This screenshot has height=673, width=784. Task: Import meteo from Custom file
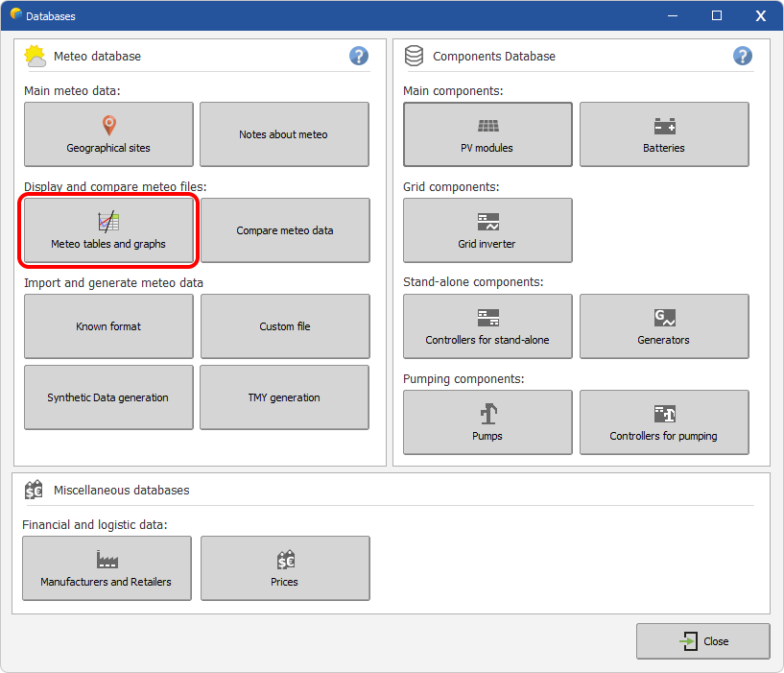tap(285, 326)
